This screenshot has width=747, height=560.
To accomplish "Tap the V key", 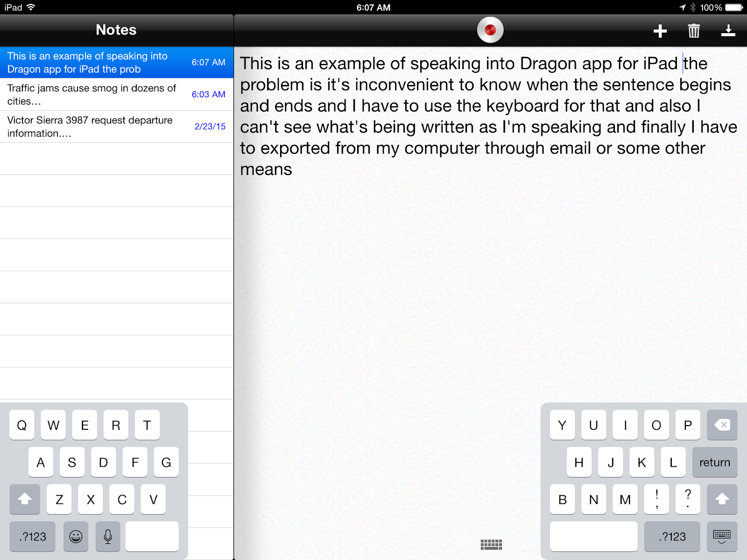I will pos(153,499).
